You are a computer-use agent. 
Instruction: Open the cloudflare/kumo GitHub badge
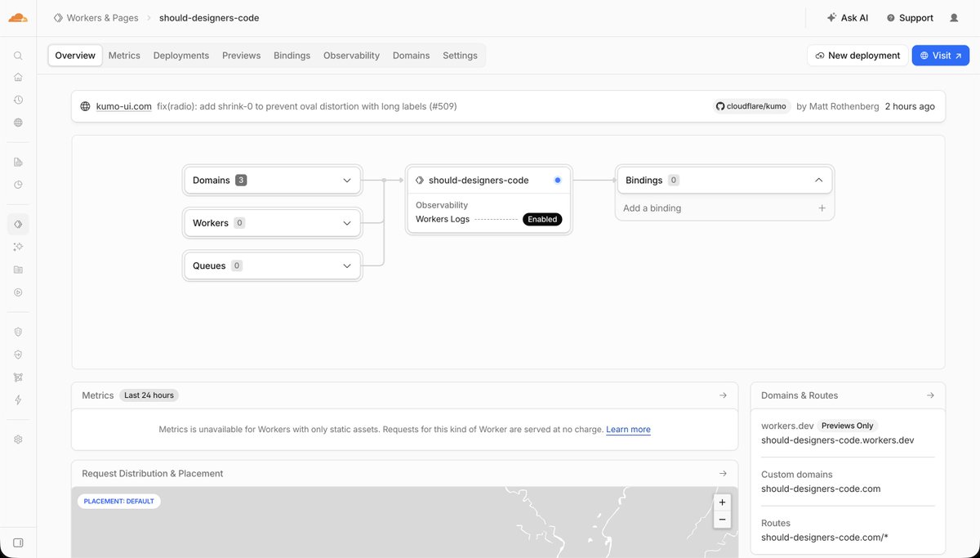pyautogui.click(x=751, y=106)
